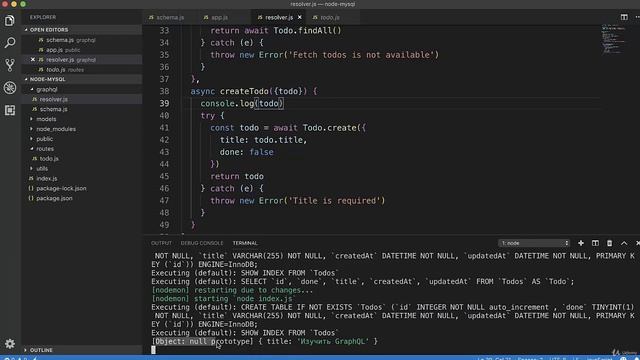Expand the models folder
The height and width of the screenshot is (360, 640).
(x=82, y=119)
